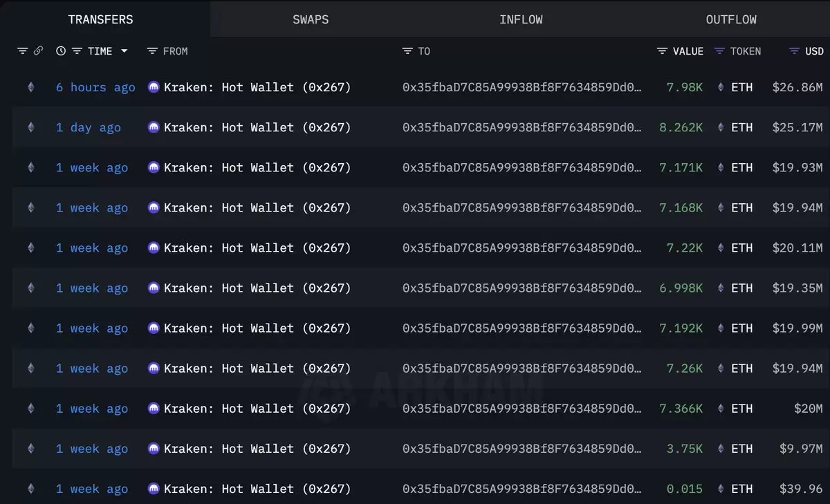Click Kraken logo in the 7.22K row
Screen dimensions: 830x504
154,248
